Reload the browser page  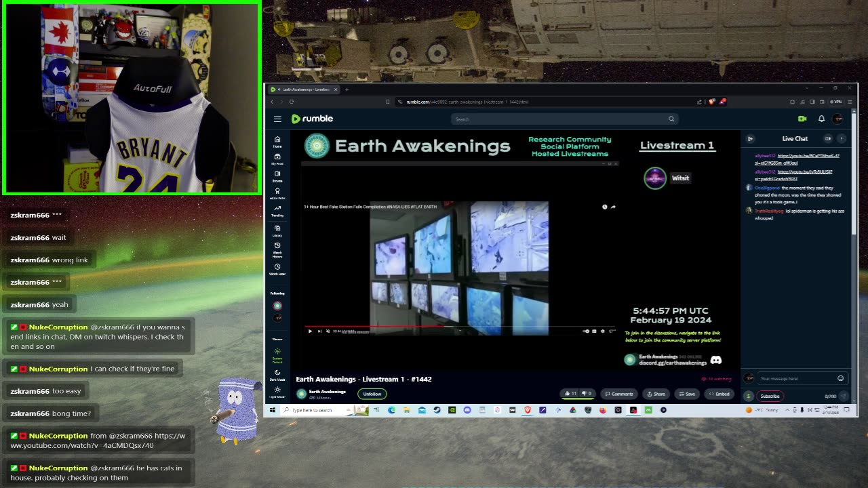coord(292,102)
